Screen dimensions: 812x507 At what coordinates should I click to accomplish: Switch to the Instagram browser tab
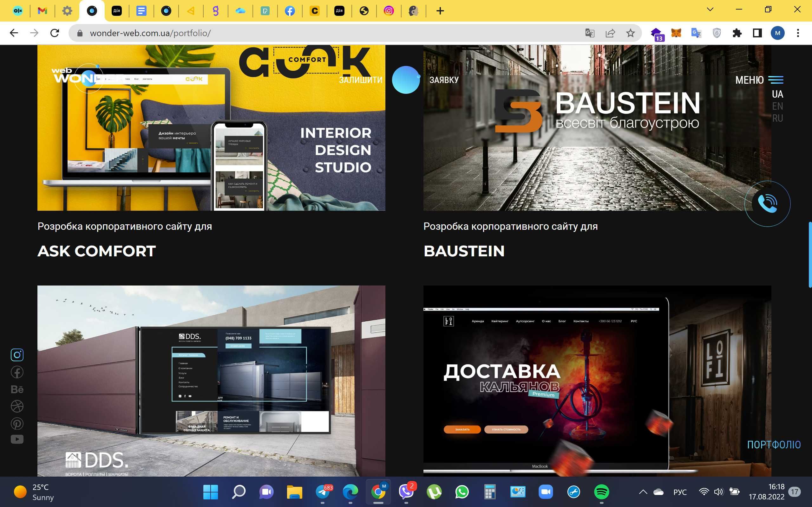click(x=389, y=11)
